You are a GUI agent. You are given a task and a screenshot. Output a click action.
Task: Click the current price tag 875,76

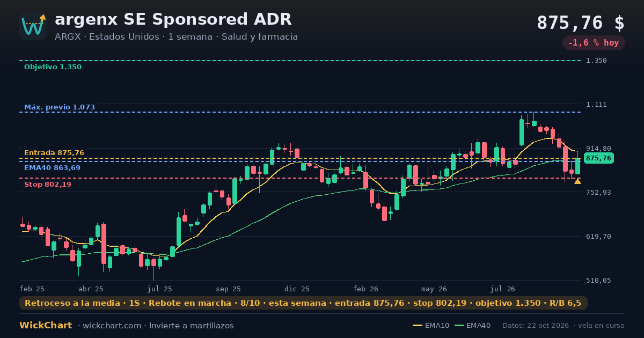[x=598, y=158]
